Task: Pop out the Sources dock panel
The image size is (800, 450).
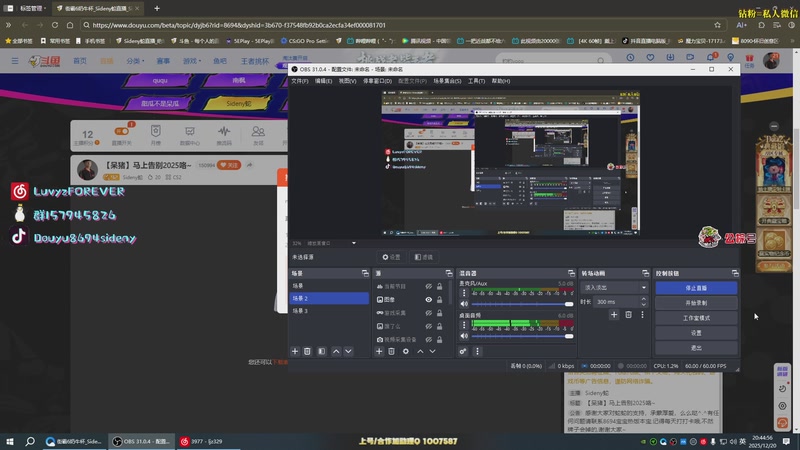Action: pos(448,273)
